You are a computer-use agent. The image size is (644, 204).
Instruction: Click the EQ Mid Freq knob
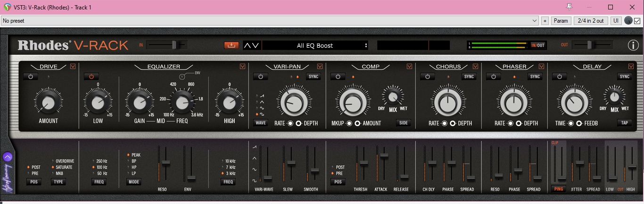(x=182, y=102)
